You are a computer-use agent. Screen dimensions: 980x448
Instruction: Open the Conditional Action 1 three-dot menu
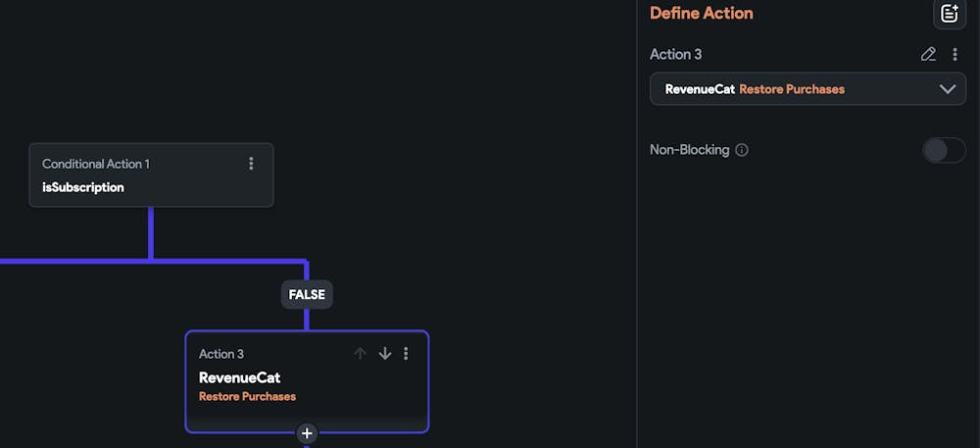(251, 164)
